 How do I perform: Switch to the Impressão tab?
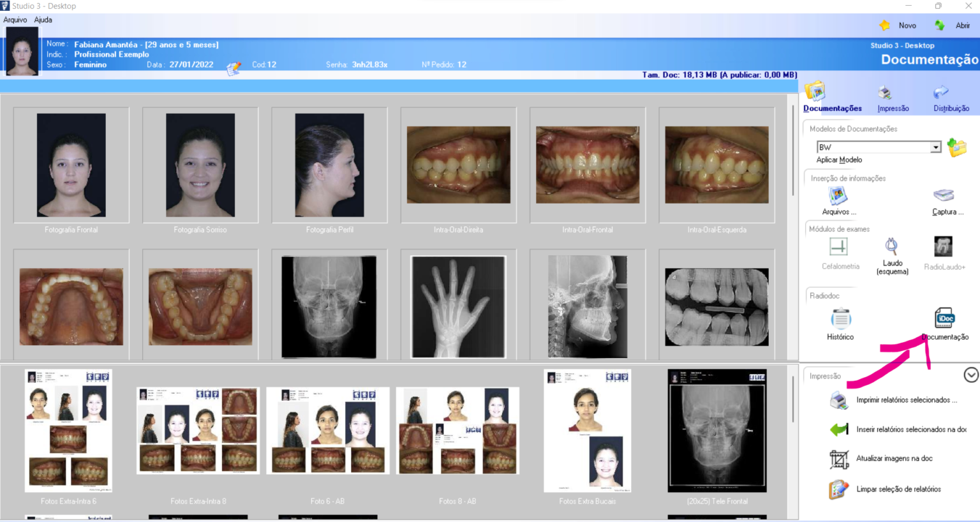tap(893, 98)
